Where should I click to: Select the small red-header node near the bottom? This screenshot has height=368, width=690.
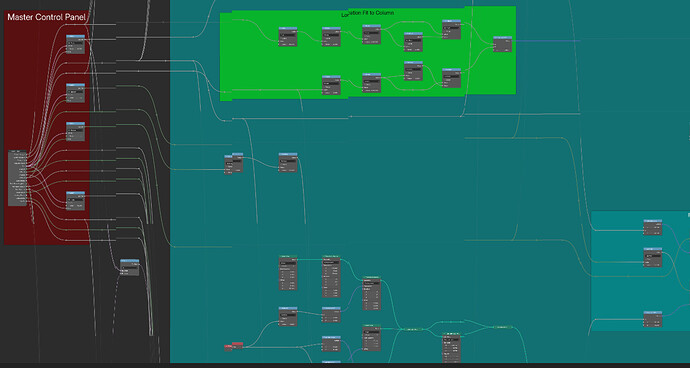click(x=234, y=346)
